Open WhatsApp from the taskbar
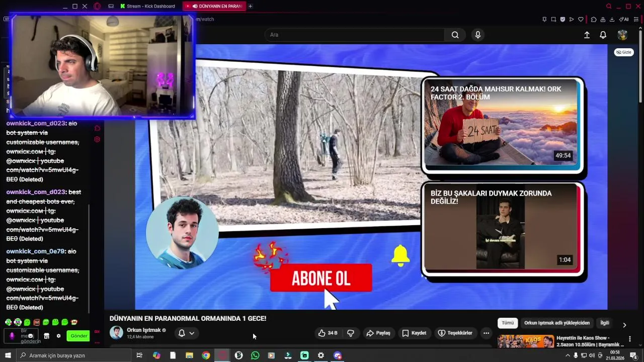The height and width of the screenshot is (362, 644). point(255,355)
